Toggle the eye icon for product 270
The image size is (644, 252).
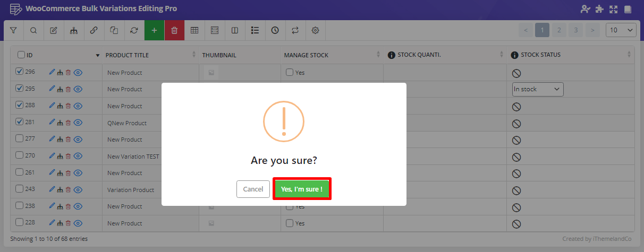pyautogui.click(x=78, y=156)
